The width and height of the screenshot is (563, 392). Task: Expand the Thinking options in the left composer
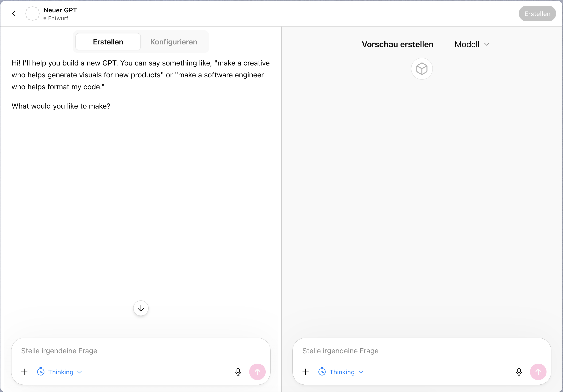(79, 372)
